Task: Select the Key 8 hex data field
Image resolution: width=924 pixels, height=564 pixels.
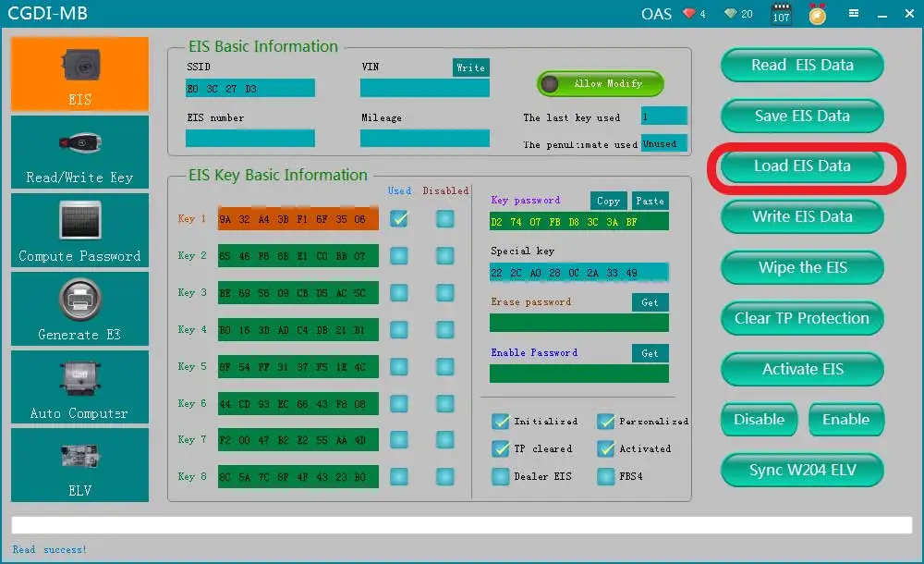Action: (x=298, y=477)
